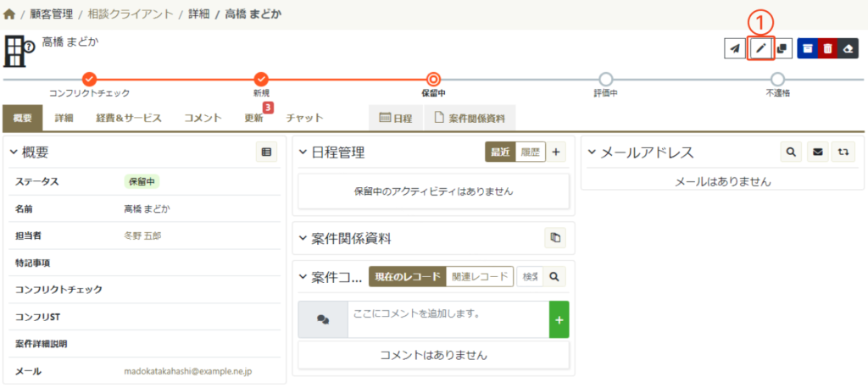
Task: Toggle 最近 in 日程管理 panel
Action: click(x=500, y=152)
